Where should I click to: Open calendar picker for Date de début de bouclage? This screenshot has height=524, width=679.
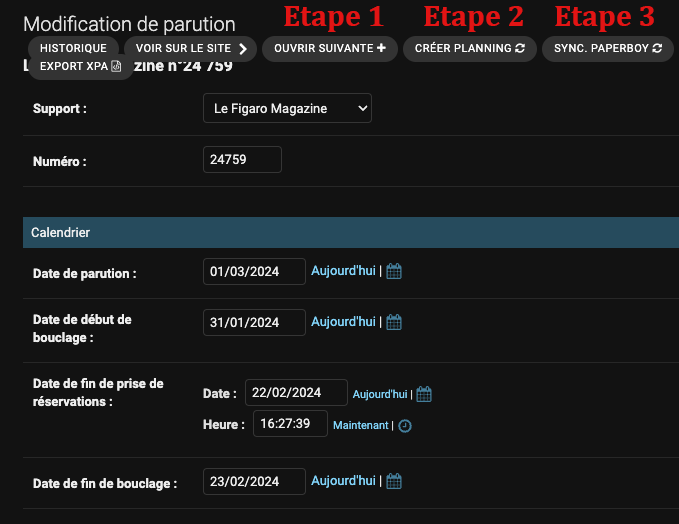[x=394, y=322]
